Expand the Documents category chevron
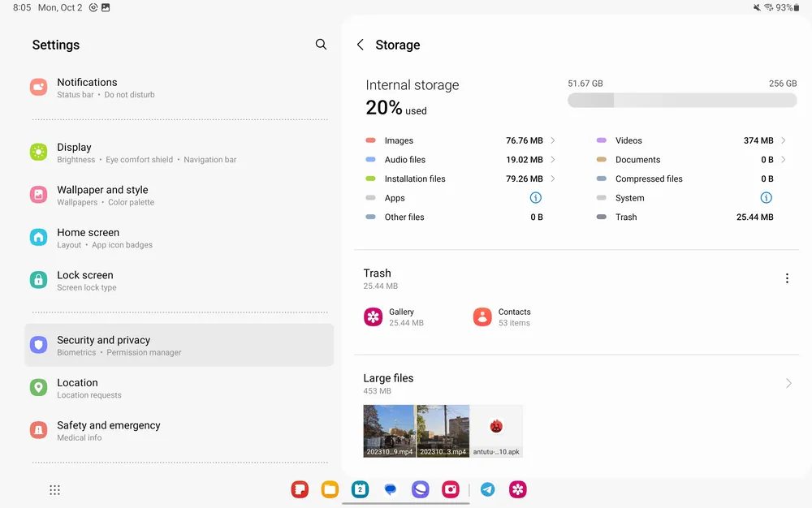 coord(784,159)
